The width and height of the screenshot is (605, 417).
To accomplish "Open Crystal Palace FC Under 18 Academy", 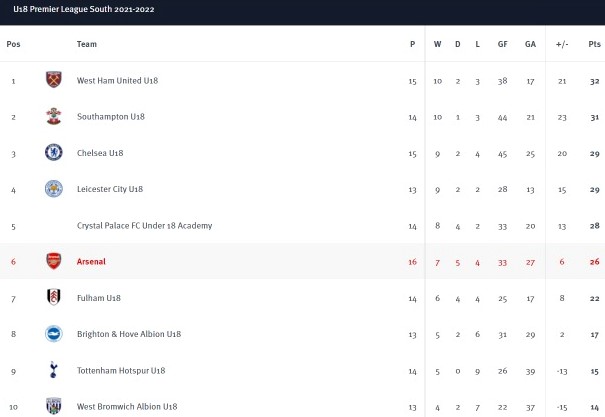I will (x=144, y=226).
